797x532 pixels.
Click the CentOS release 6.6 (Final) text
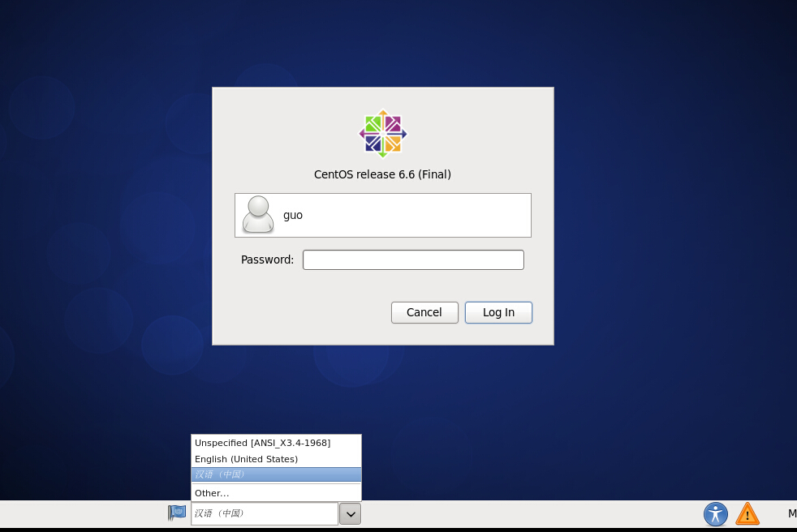382,174
